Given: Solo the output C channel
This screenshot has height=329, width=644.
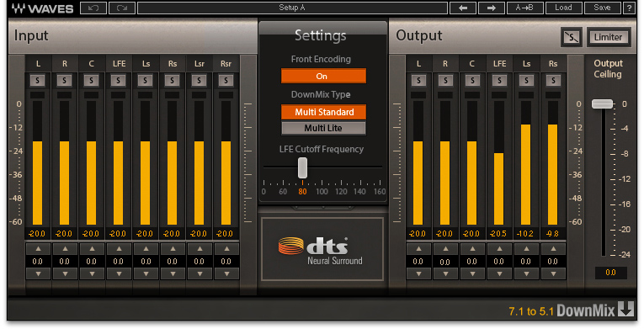Looking at the screenshot, I should (472, 81).
